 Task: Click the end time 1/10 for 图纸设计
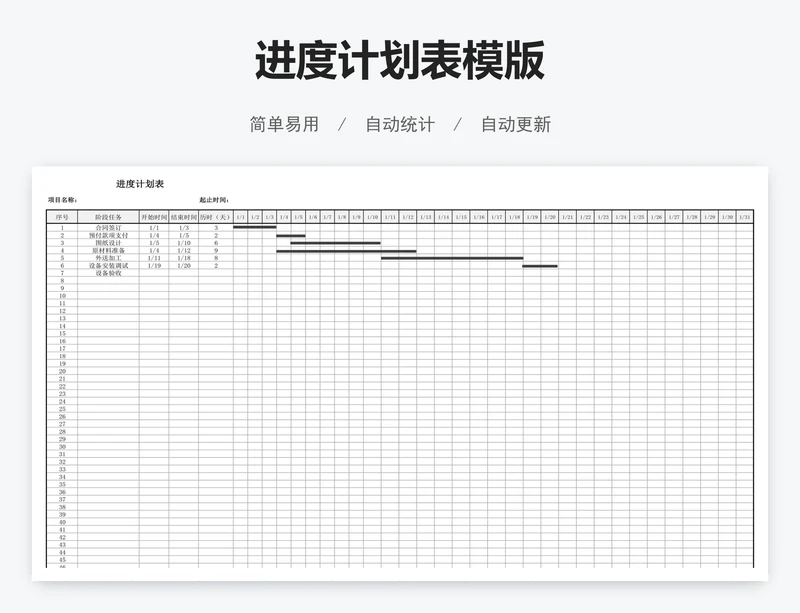click(184, 243)
